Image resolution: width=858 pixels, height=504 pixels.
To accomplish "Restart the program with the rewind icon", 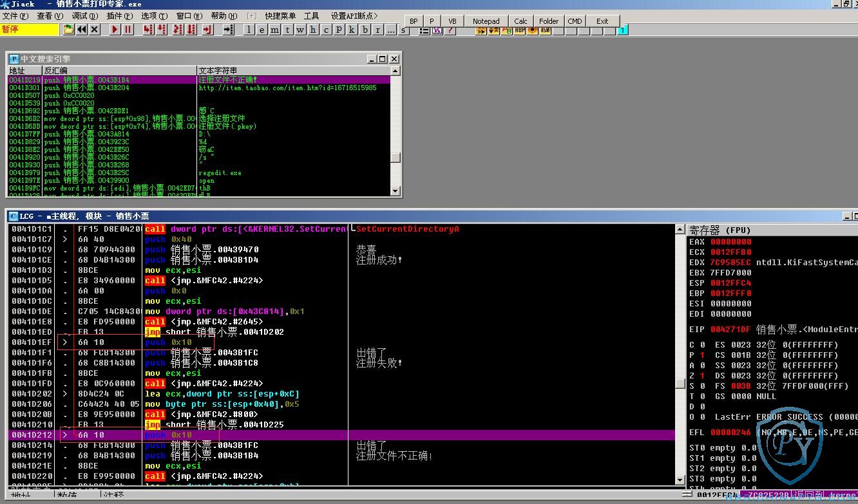I will [82, 30].
